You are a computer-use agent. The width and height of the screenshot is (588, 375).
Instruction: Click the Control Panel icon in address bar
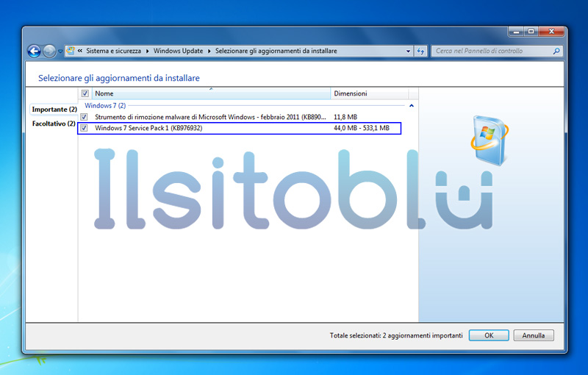[x=71, y=51]
